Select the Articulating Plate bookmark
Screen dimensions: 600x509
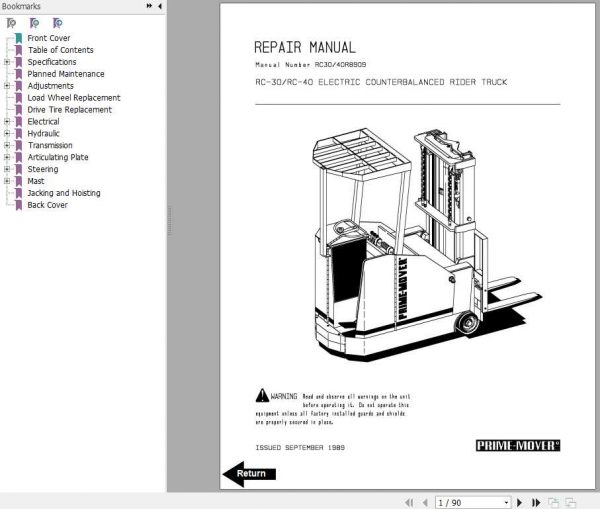pos(58,157)
